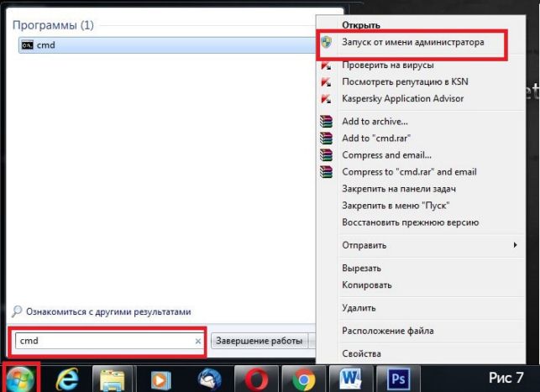The height and width of the screenshot is (392, 540).
Task: Select 'Add to "cmd.rar"' option
Action: (376, 138)
